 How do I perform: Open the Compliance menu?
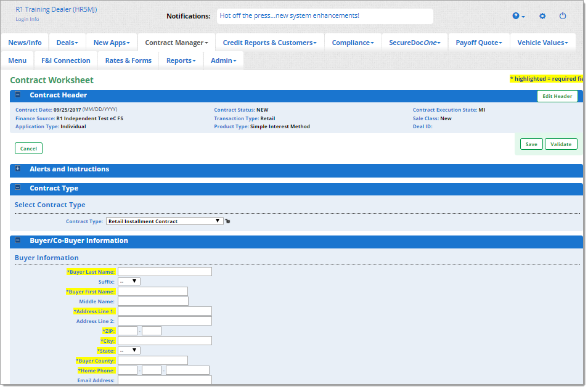pyautogui.click(x=353, y=43)
